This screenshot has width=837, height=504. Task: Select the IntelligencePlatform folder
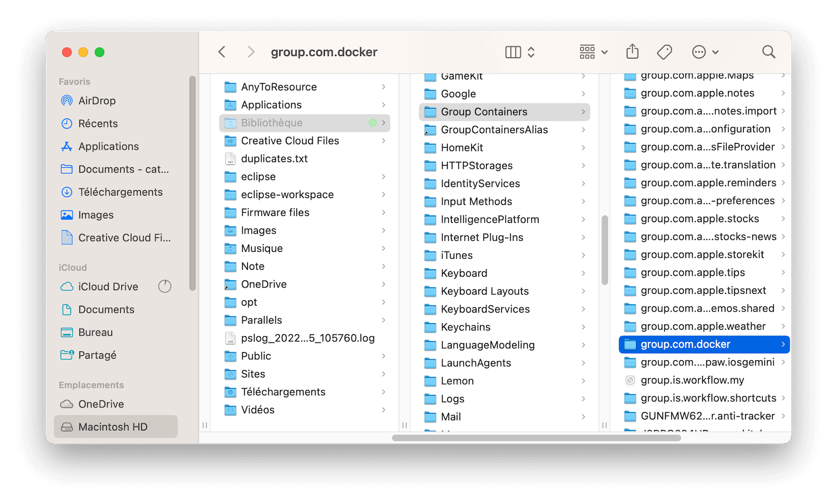[x=504, y=220]
